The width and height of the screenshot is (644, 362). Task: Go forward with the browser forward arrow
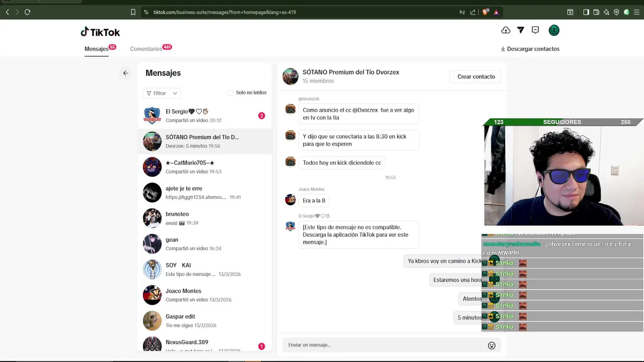pos(17,12)
